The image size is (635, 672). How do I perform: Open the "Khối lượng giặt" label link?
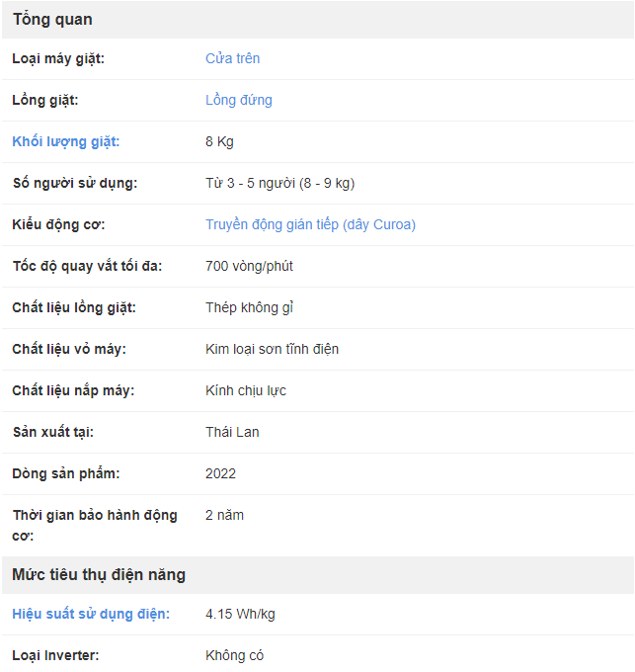tap(65, 141)
